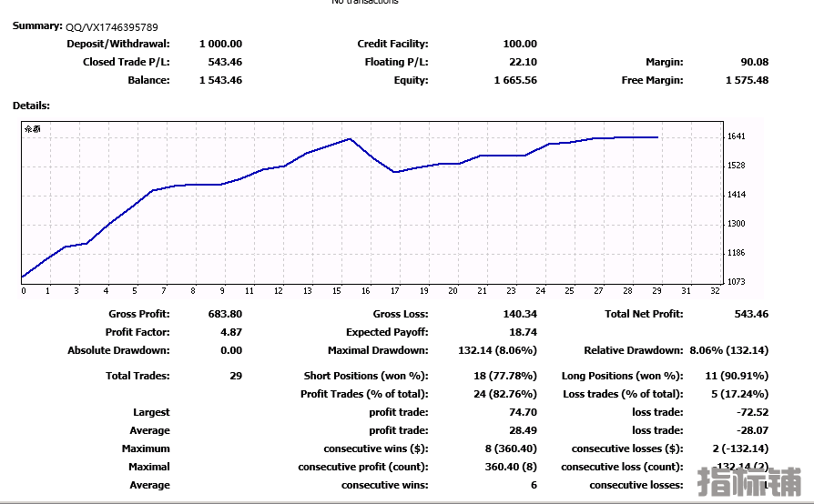This screenshot has width=814, height=504.
Task: Select the "Maximal Drawdown:" label
Action: [x=378, y=350]
